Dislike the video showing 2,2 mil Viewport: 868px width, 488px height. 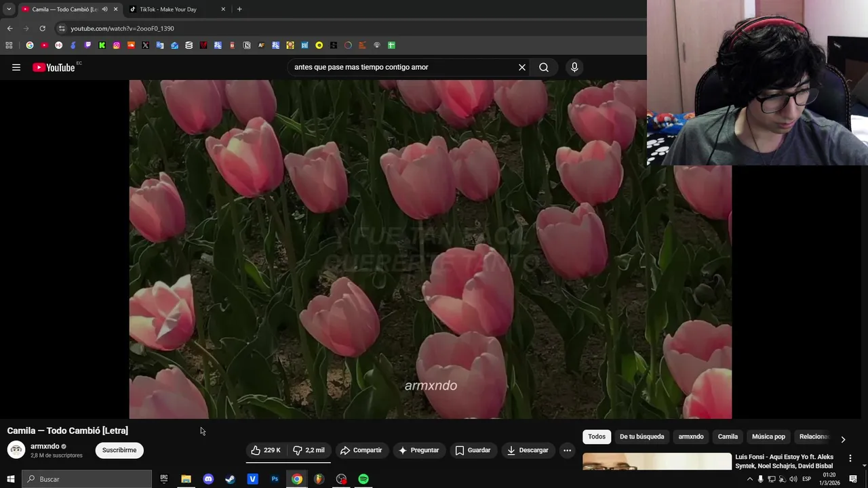(x=309, y=450)
